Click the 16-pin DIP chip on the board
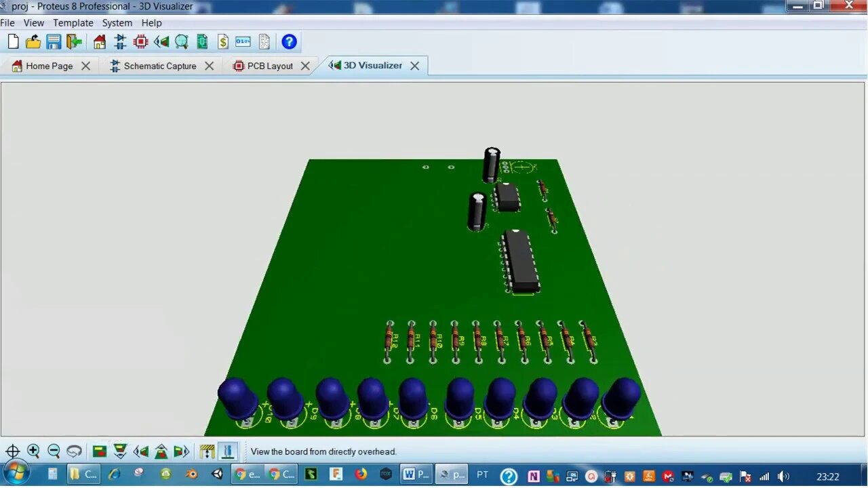868x488 pixels. (x=521, y=262)
